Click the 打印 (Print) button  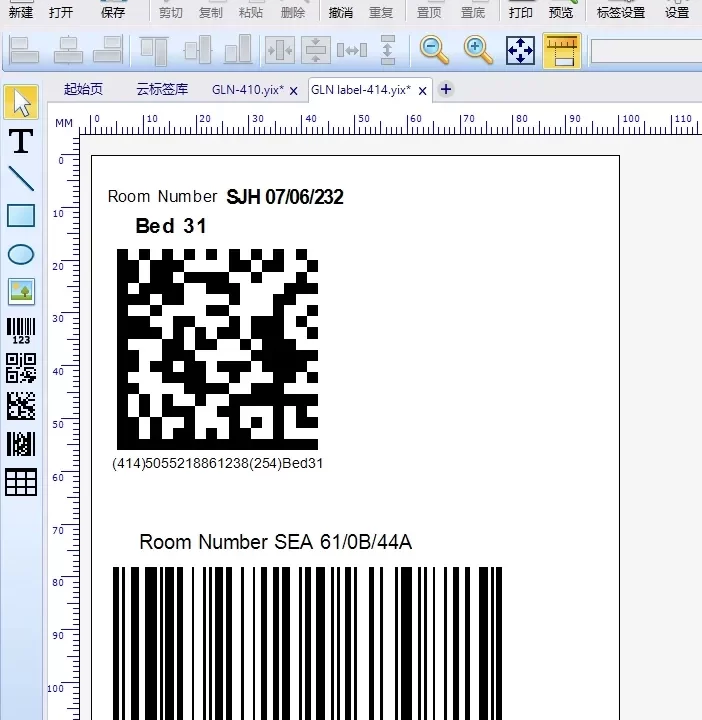click(x=521, y=12)
